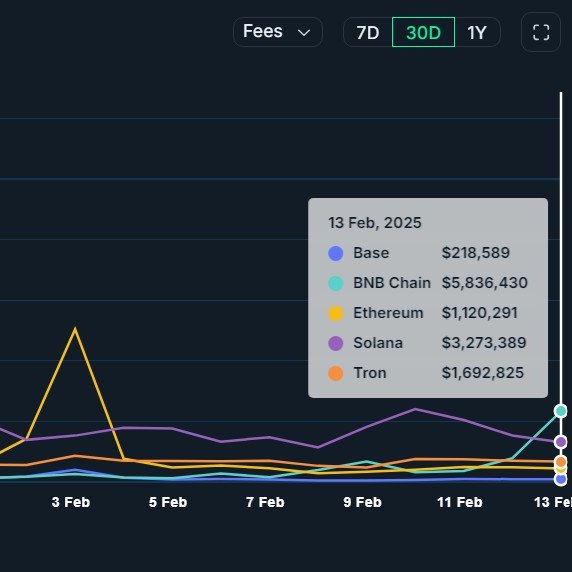Click the Base blue data point

pos(561,479)
